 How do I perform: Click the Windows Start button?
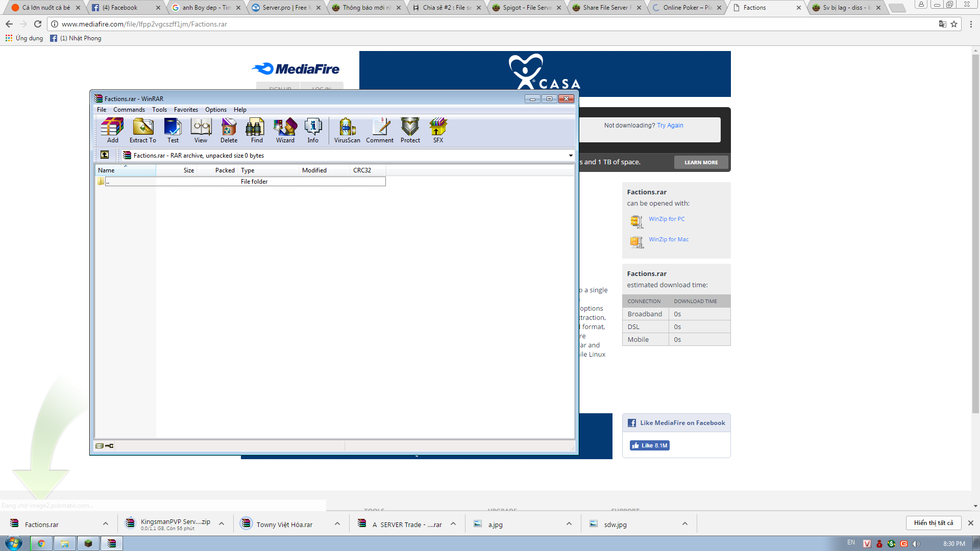[14, 543]
